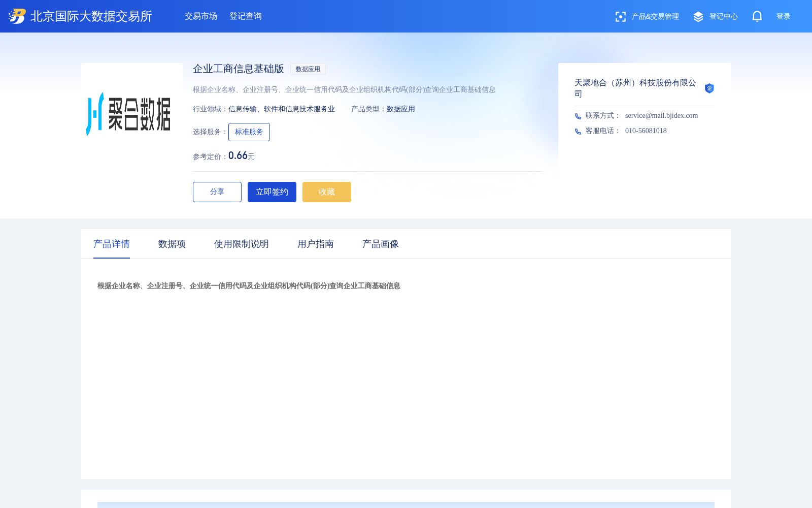Click the registration center layers icon
Viewport: 812px width, 508px height.
point(698,17)
